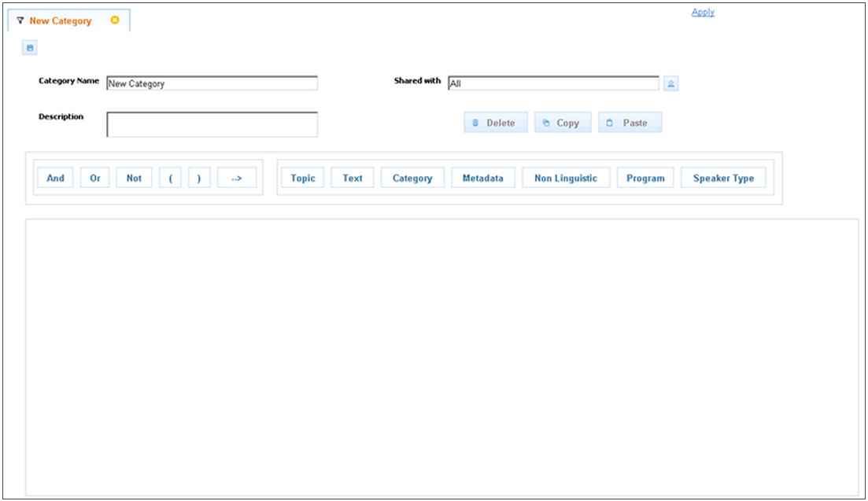Add a Metadata criterion

tap(482, 177)
